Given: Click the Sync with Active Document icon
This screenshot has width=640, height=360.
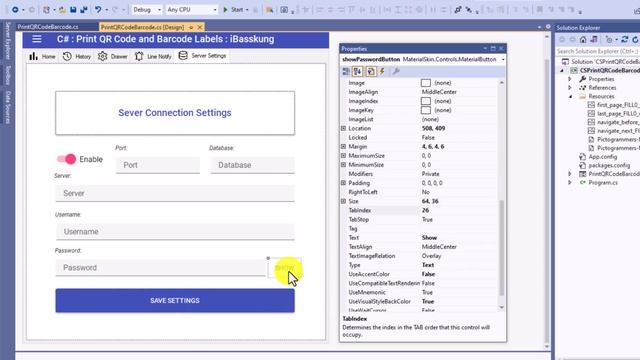Looking at the screenshot, I should [624, 40].
